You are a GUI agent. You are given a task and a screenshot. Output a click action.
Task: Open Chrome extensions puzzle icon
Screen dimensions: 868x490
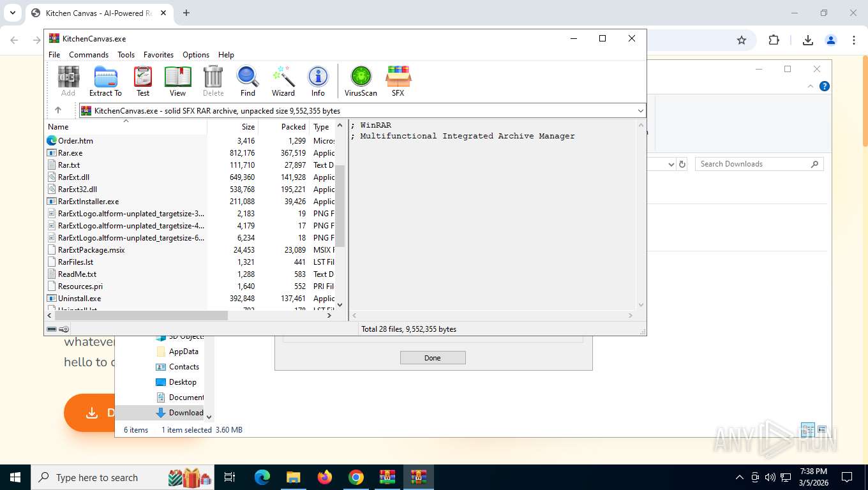pyautogui.click(x=774, y=40)
